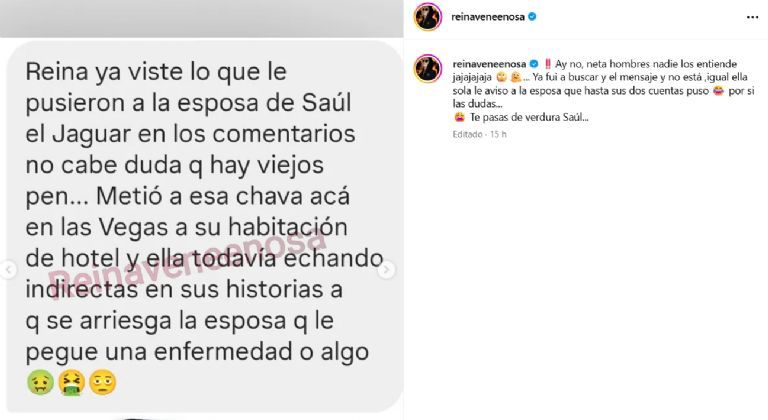Open reinaveneenosa profile from header username

(x=488, y=17)
